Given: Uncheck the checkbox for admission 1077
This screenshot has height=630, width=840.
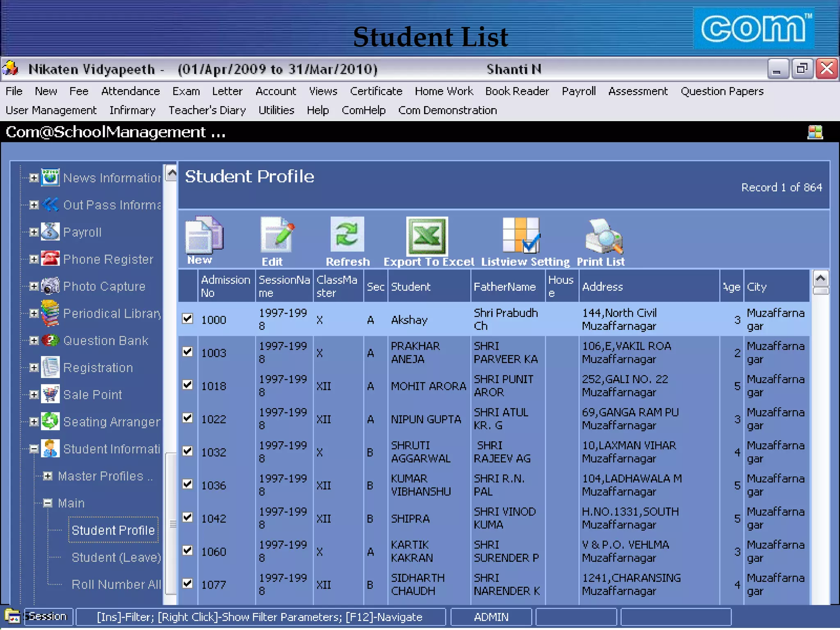Looking at the screenshot, I should tap(187, 584).
